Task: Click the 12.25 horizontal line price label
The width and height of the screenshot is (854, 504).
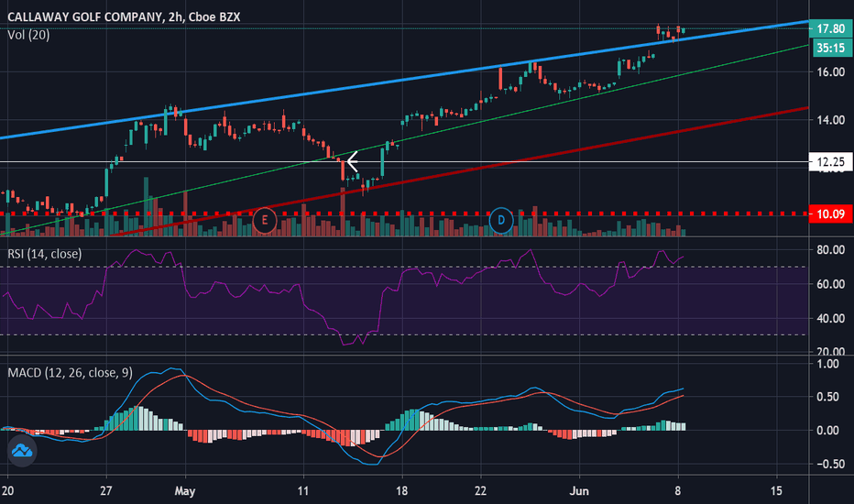Action: pyautogui.click(x=830, y=162)
